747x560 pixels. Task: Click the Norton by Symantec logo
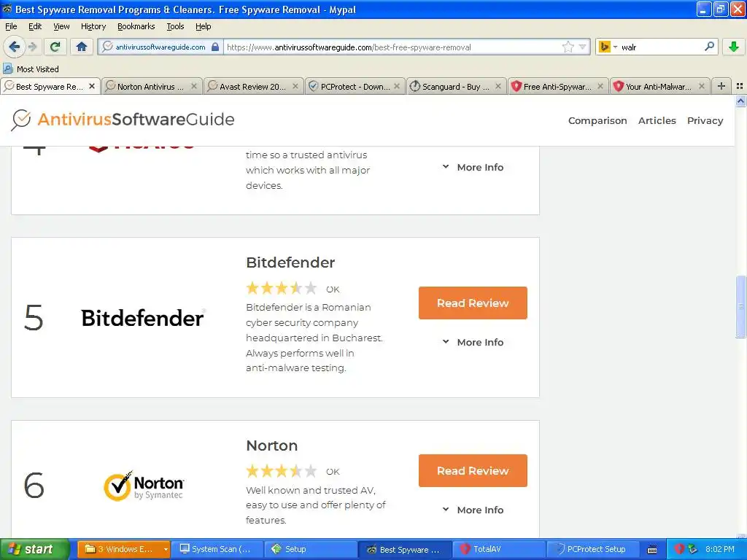pos(144,486)
